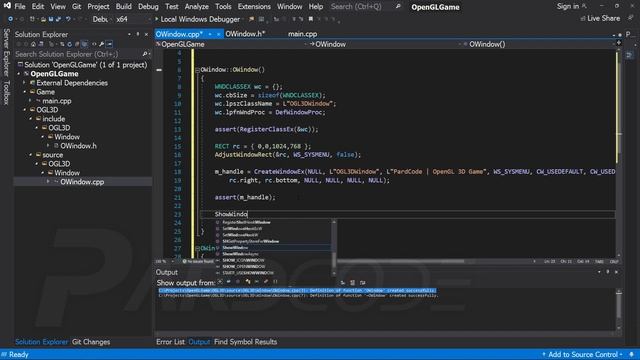Select main.cpp in Solution Explorer

coord(57,101)
